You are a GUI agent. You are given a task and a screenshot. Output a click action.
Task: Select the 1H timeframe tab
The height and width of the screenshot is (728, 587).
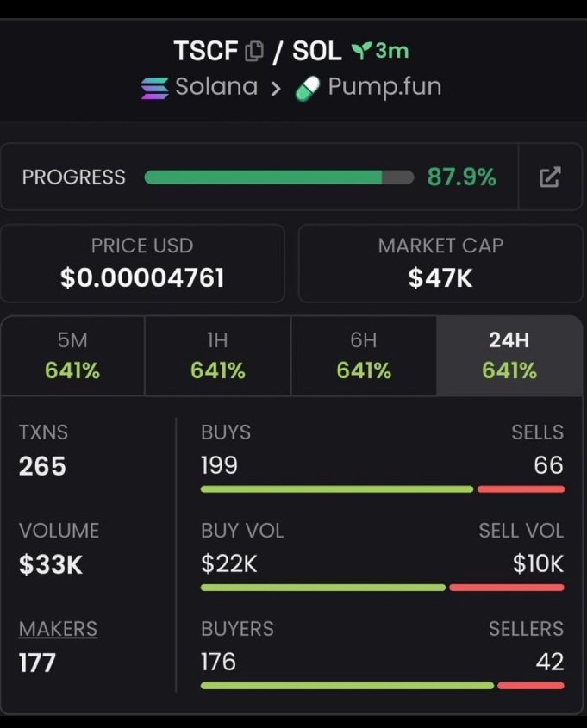point(218,356)
